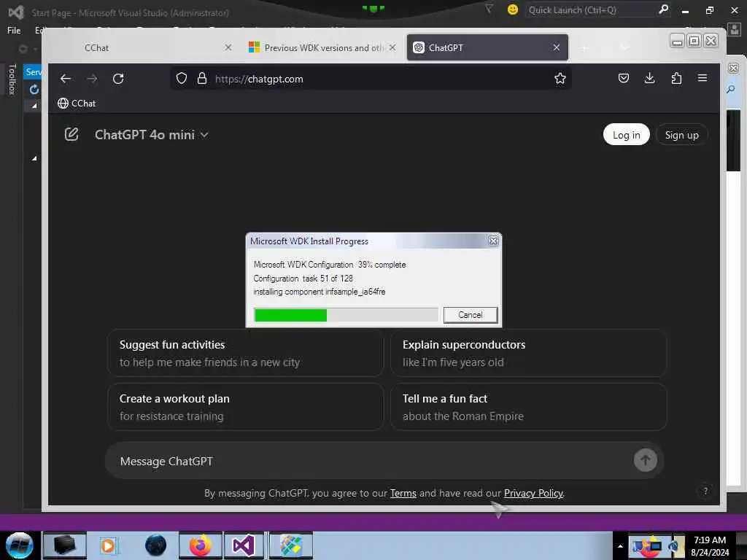Click the browser forward arrow
Viewport: 747px width, 560px height.
click(92, 79)
